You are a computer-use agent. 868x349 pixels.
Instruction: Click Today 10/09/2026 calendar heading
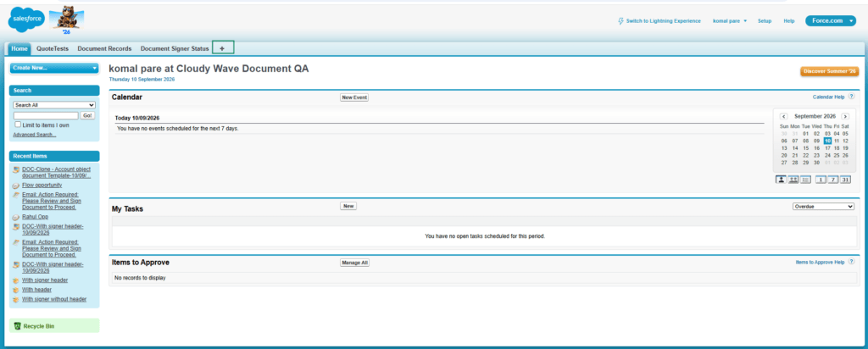click(x=137, y=118)
